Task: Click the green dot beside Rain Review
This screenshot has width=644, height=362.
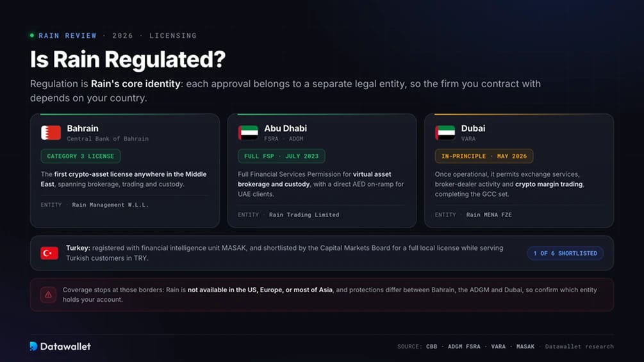Action: pos(32,36)
